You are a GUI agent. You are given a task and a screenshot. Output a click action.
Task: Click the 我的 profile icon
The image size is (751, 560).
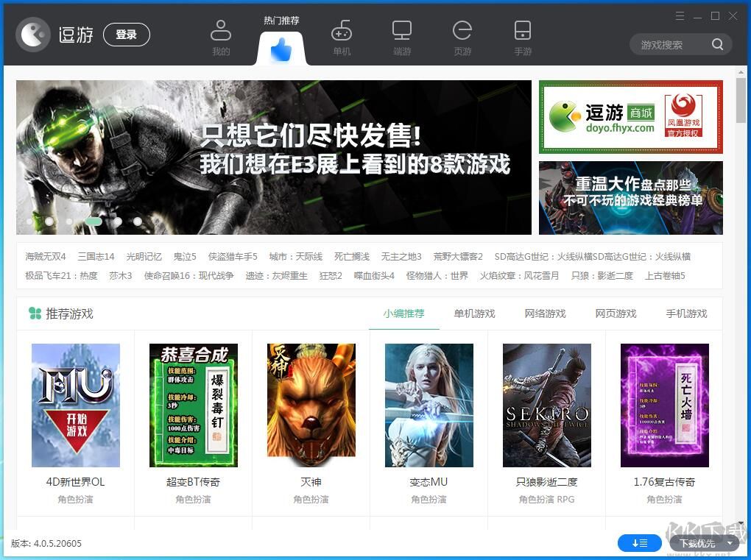(220, 31)
